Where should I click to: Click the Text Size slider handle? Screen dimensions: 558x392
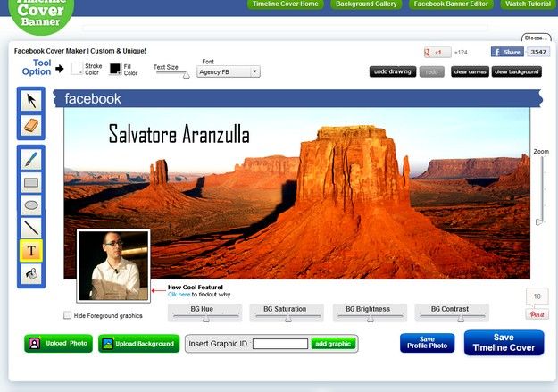coord(186,75)
